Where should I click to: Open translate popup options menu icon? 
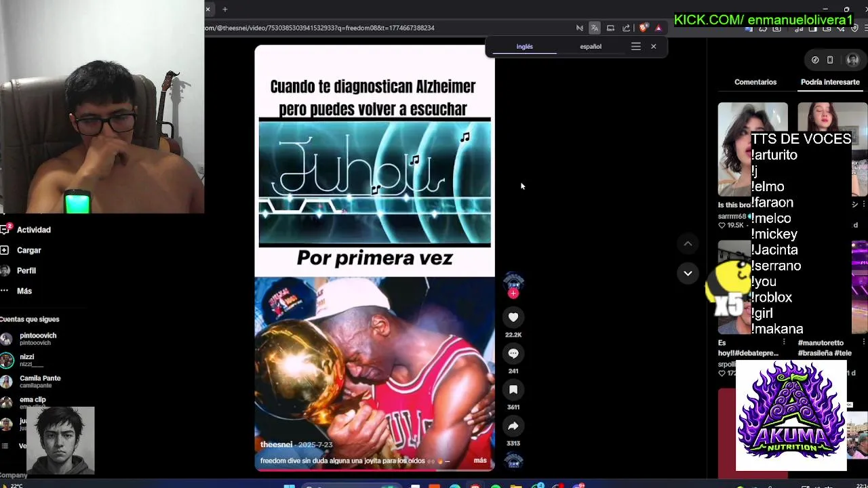635,47
